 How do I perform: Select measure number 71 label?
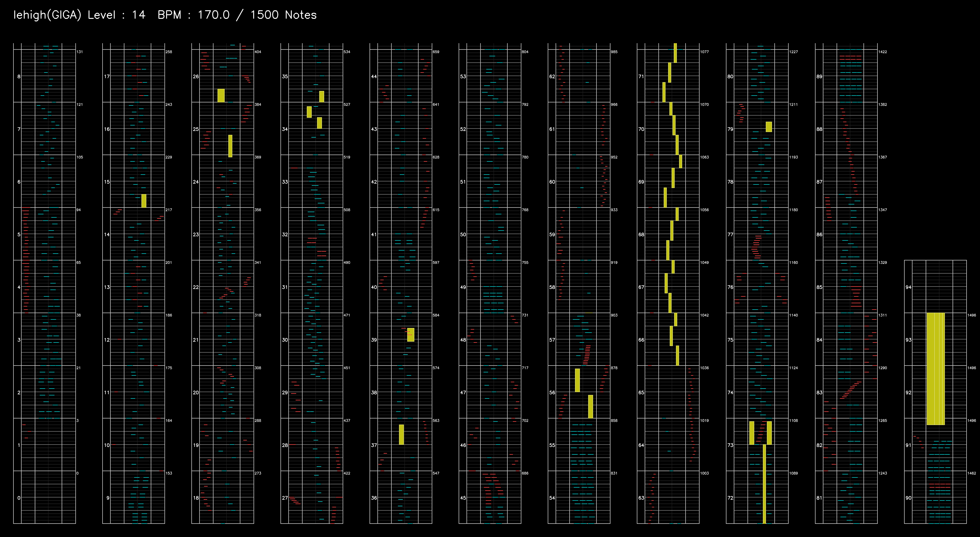641,76
